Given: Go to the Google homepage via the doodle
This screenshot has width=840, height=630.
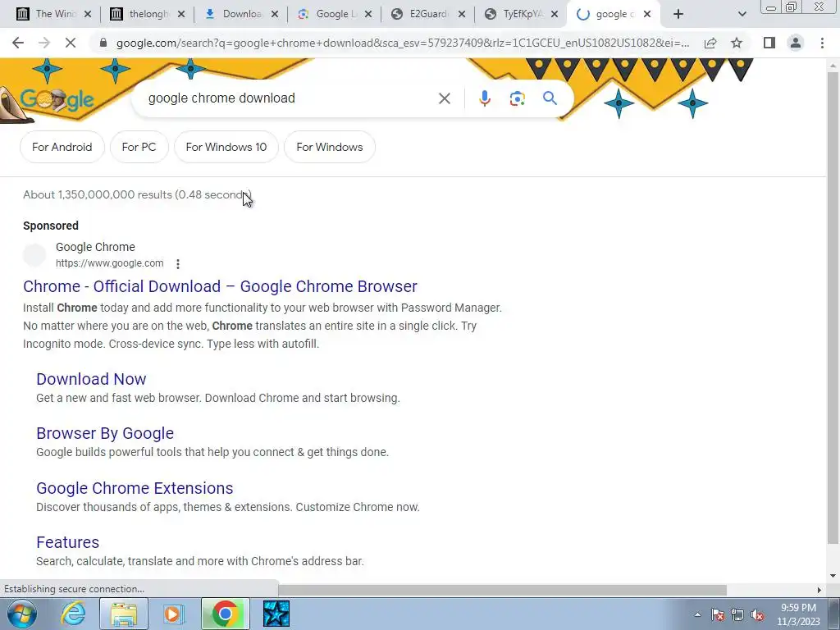Looking at the screenshot, I should tap(57, 99).
